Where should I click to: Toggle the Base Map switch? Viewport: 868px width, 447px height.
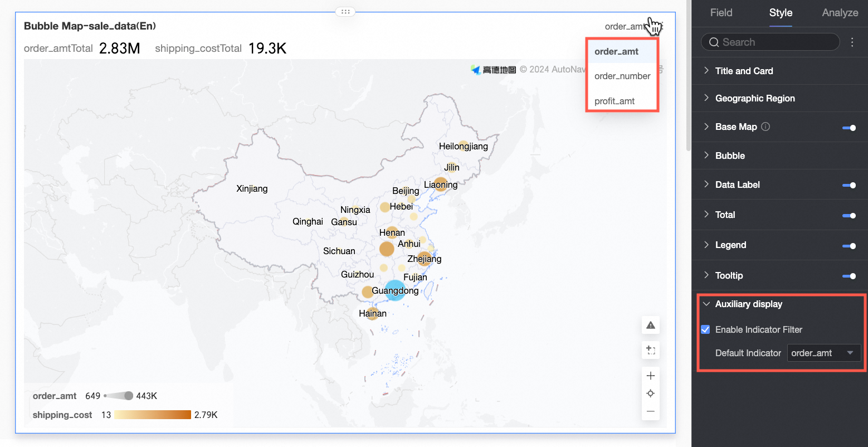tap(849, 128)
